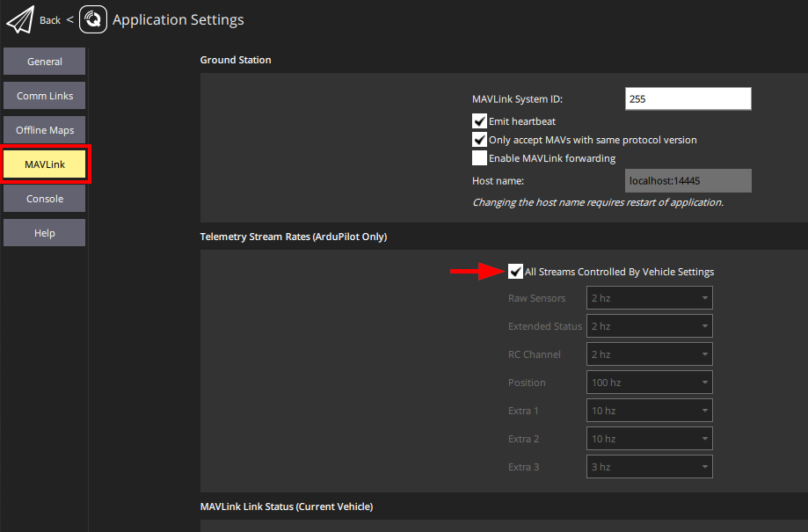Viewport: 808px width, 532px height.
Task: Disable the Emit heartbeat option
Action: click(x=479, y=120)
